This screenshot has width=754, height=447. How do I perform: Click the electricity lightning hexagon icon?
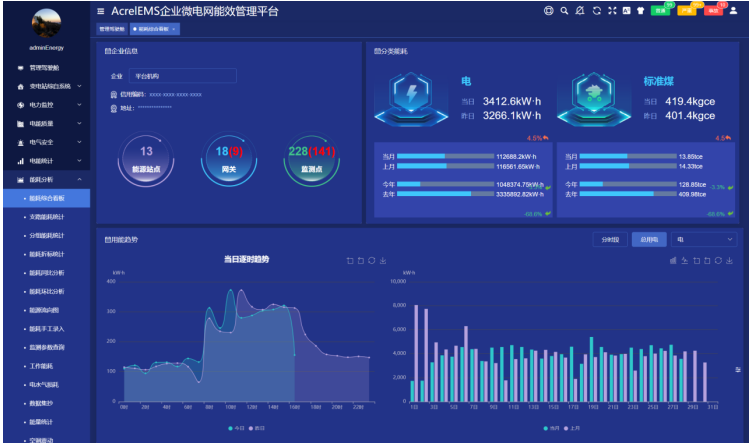pyautogui.click(x=412, y=99)
